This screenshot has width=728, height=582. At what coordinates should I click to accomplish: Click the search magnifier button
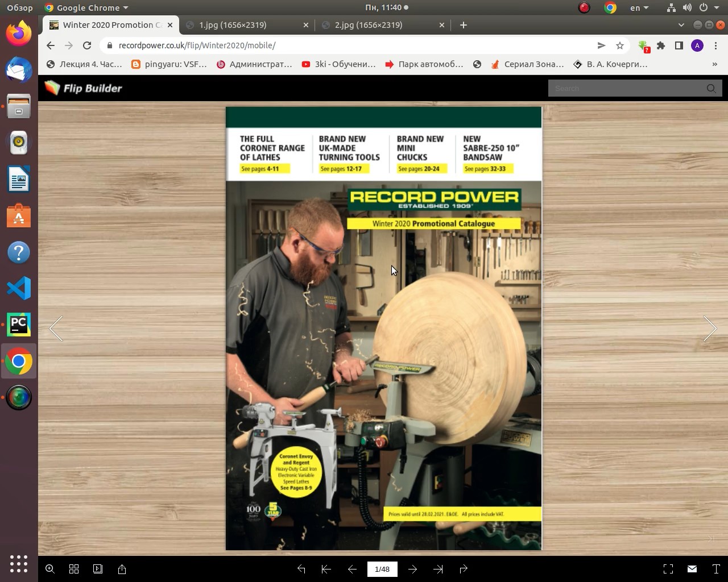(x=712, y=88)
